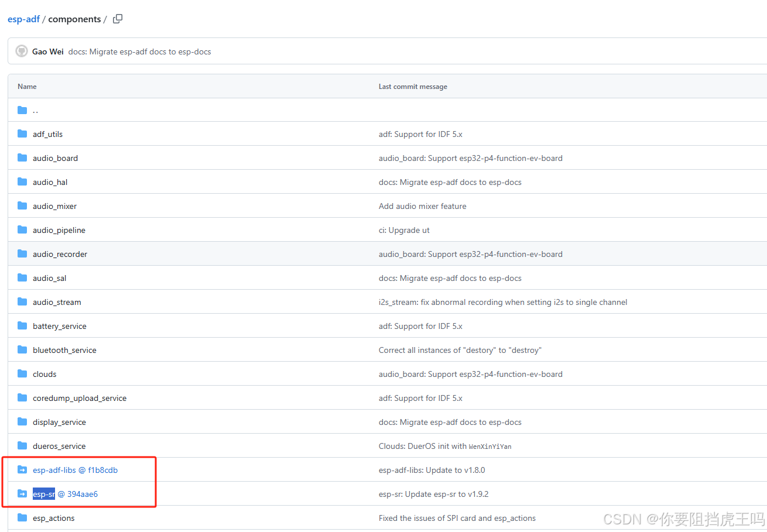Open the bluetooth_service directory
Screen dimensions: 767x532
point(64,350)
